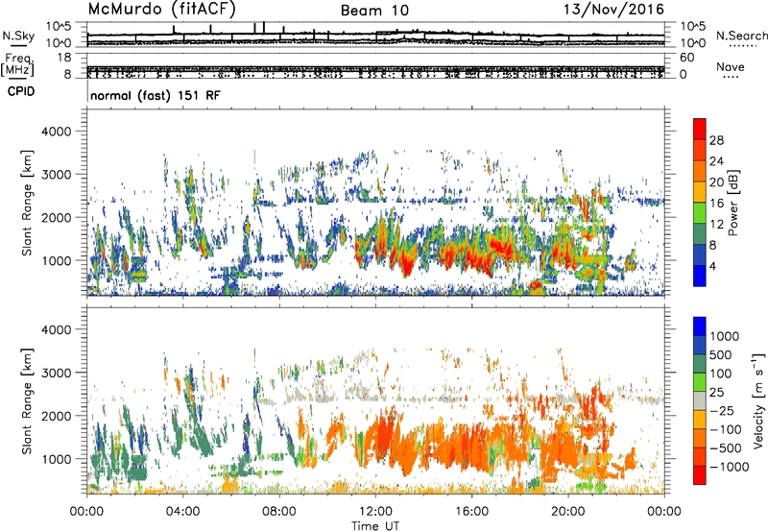This screenshot has height=532, width=768.
Task: Click the "-25" tick on velocity color bar
Action: pyautogui.click(x=722, y=410)
